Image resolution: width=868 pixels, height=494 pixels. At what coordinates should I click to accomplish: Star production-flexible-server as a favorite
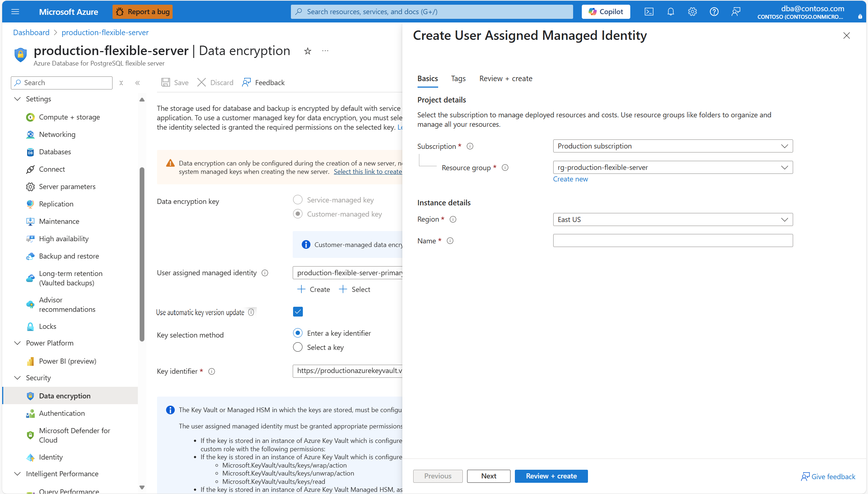click(307, 51)
